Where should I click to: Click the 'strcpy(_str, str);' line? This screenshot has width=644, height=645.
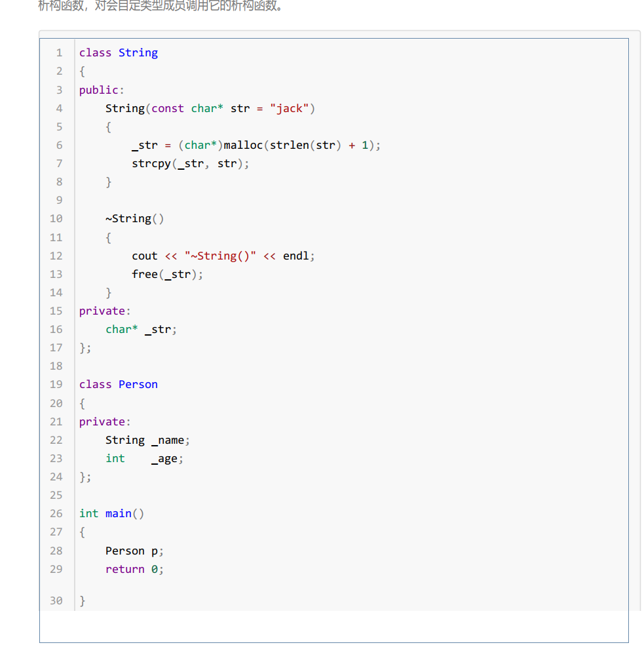pos(191,164)
